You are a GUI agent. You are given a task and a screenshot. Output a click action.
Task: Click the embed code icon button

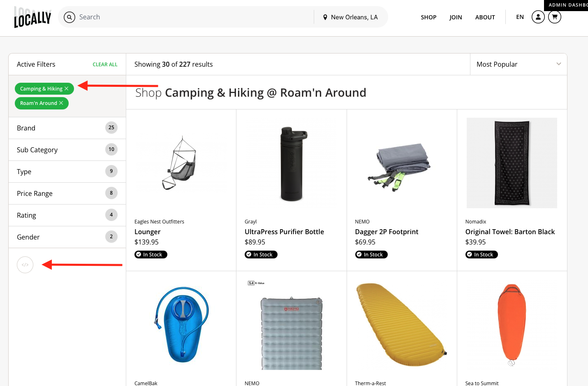(x=25, y=265)
